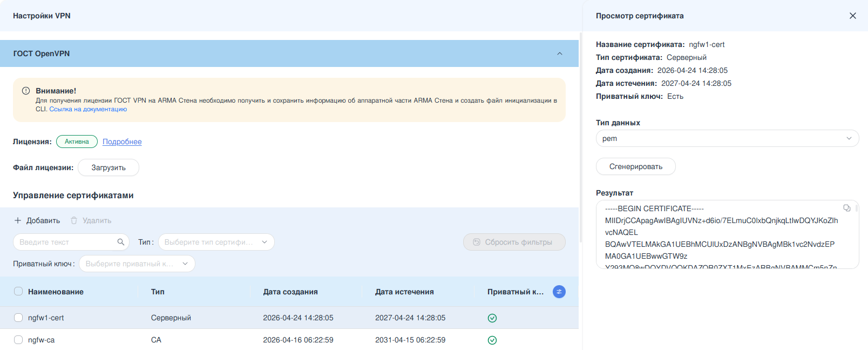Select the ngfw1-cert certificate name
This screenshot has height=350, width=868.
point(46,318)
